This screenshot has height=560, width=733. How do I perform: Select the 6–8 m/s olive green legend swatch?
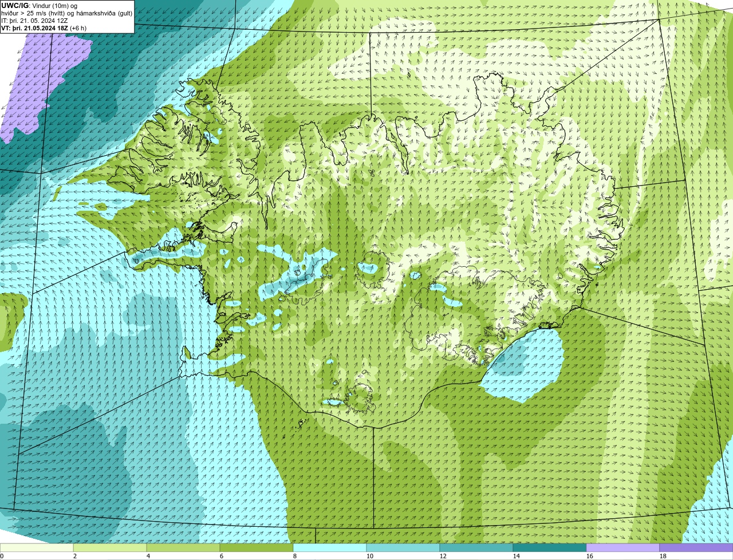pos(257,548)
